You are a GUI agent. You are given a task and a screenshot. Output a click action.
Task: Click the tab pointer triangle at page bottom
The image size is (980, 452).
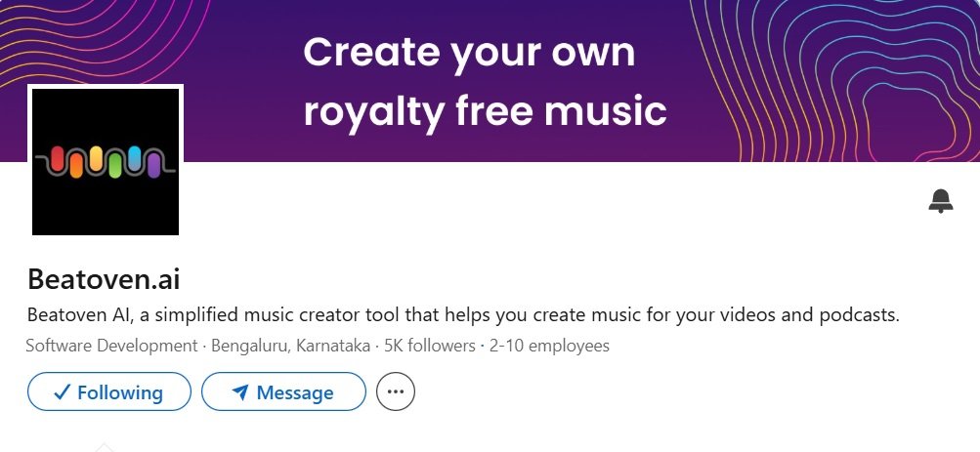(x=105, y=447)
